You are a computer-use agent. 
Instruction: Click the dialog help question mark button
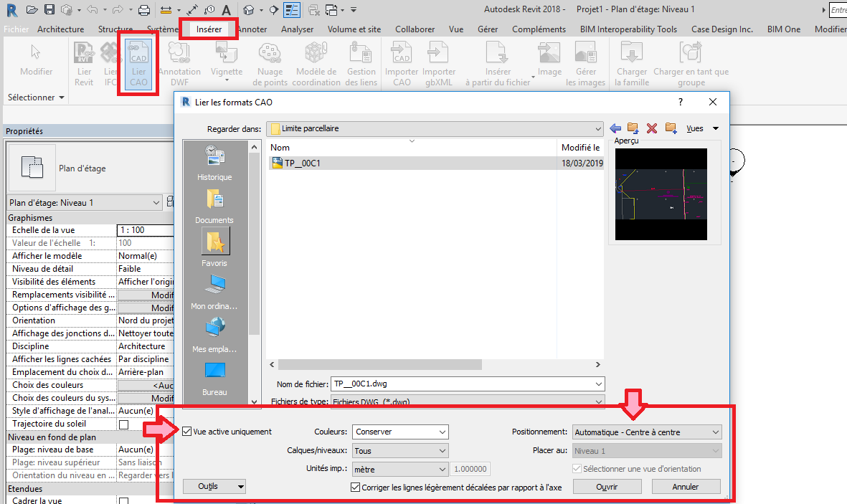point(681,102)
